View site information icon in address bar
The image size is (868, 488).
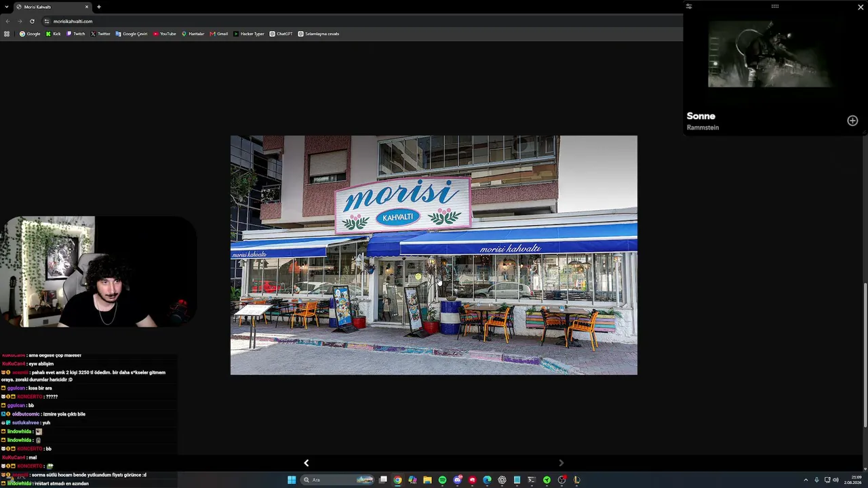(x=46, y=21)
